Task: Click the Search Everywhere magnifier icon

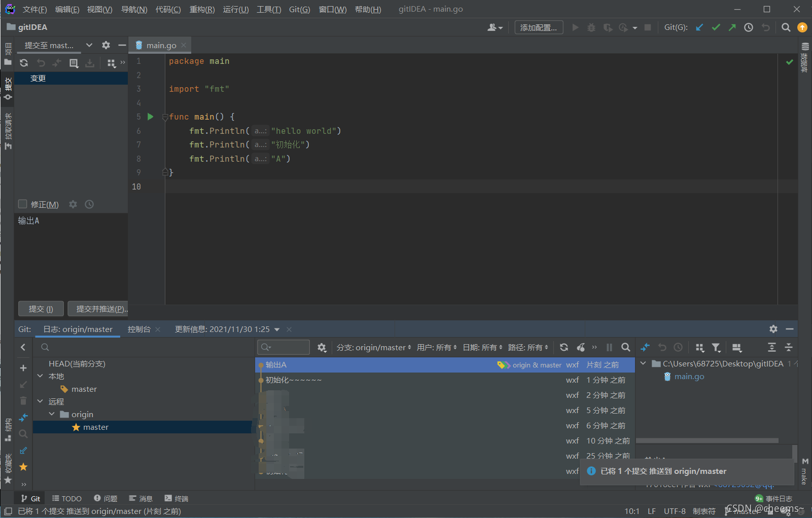Action: click(786, 27)
